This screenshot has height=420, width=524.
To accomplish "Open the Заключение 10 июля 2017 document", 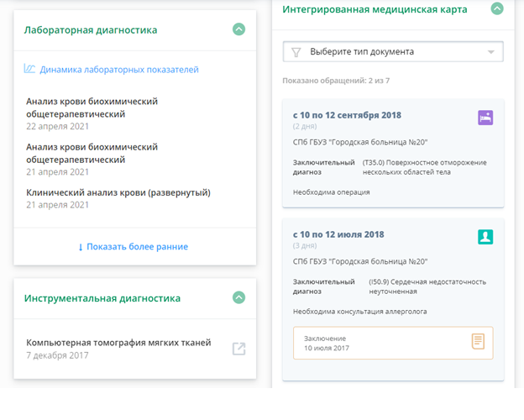I will point(393,343).
